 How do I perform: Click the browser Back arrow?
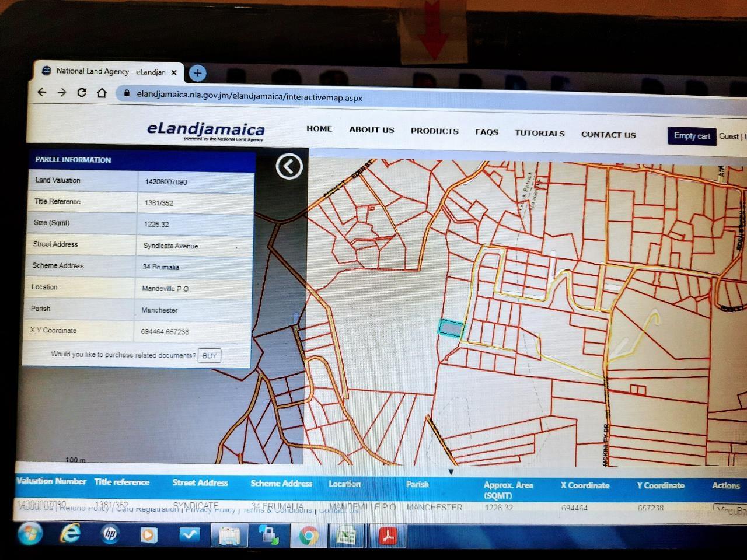(42, 92)
